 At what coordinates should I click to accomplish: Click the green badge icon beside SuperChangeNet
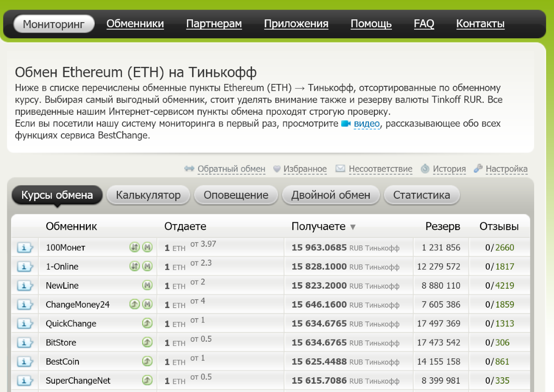[147, 380]
